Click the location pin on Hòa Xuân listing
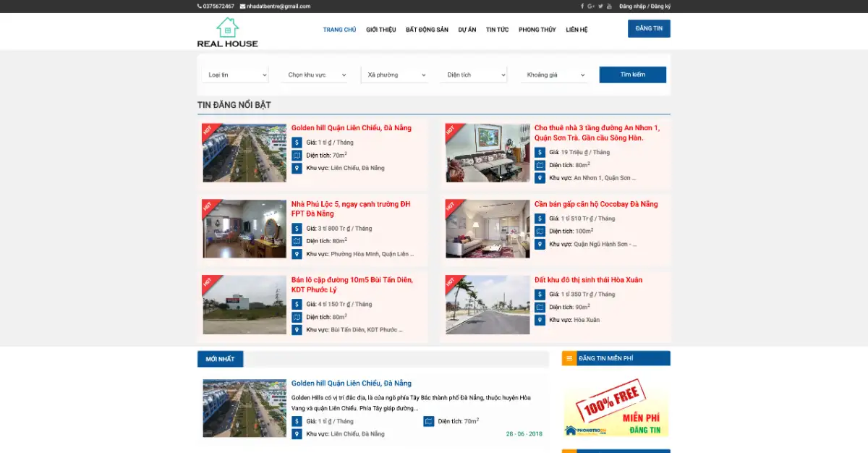Screen dimensions: 868x453 pyautogui.click(x=540, y=318)
